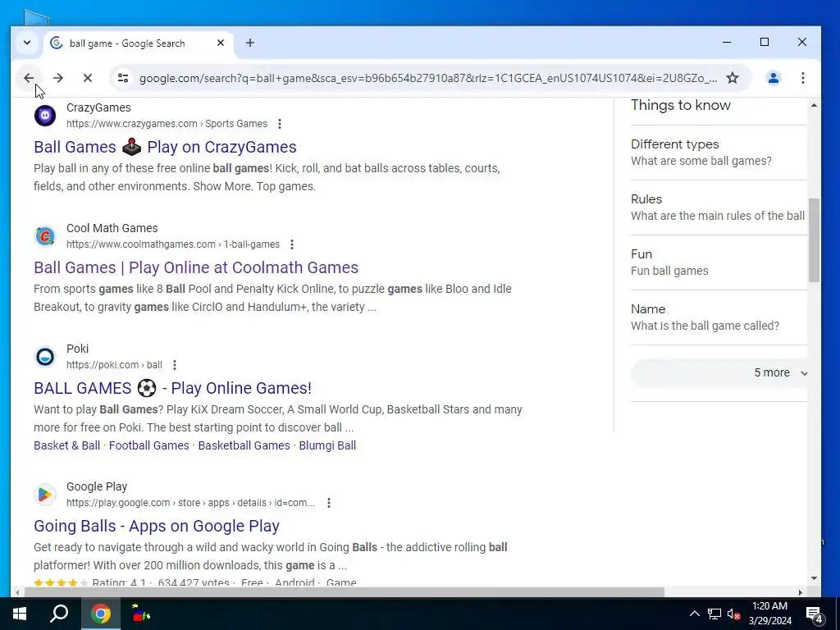This screenshot has height=630, width=840.
Task: Open the notification center
Action: pos(815,614)
